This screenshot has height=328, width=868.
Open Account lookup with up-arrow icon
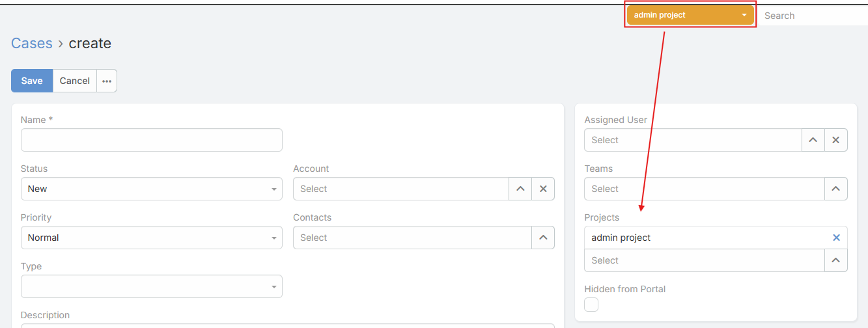coord(520,189)
